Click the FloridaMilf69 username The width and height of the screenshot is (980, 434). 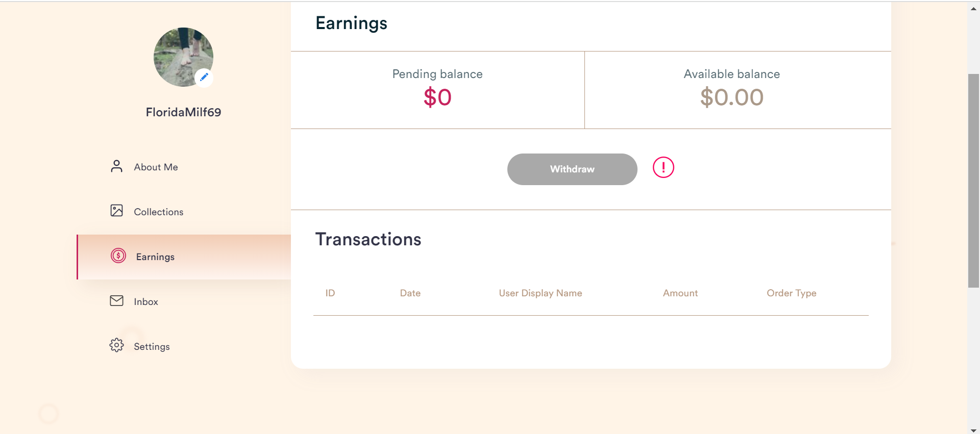tap(183, 112)
